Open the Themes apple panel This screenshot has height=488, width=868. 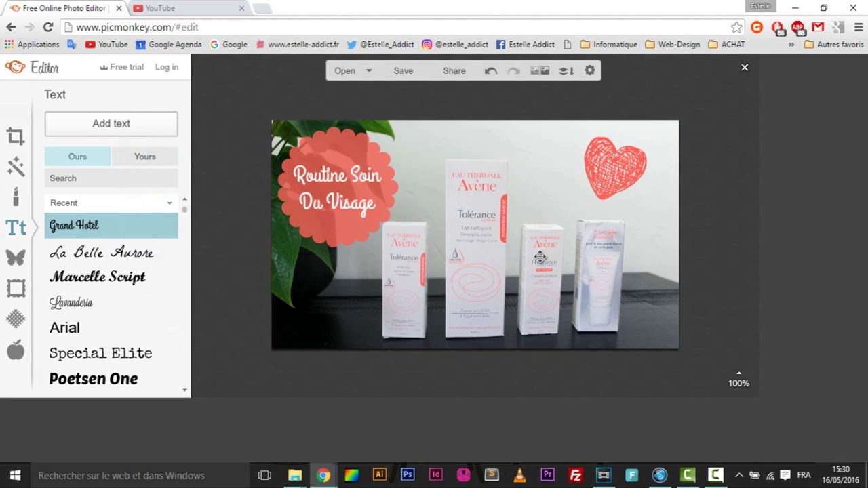tap(16, 350)
